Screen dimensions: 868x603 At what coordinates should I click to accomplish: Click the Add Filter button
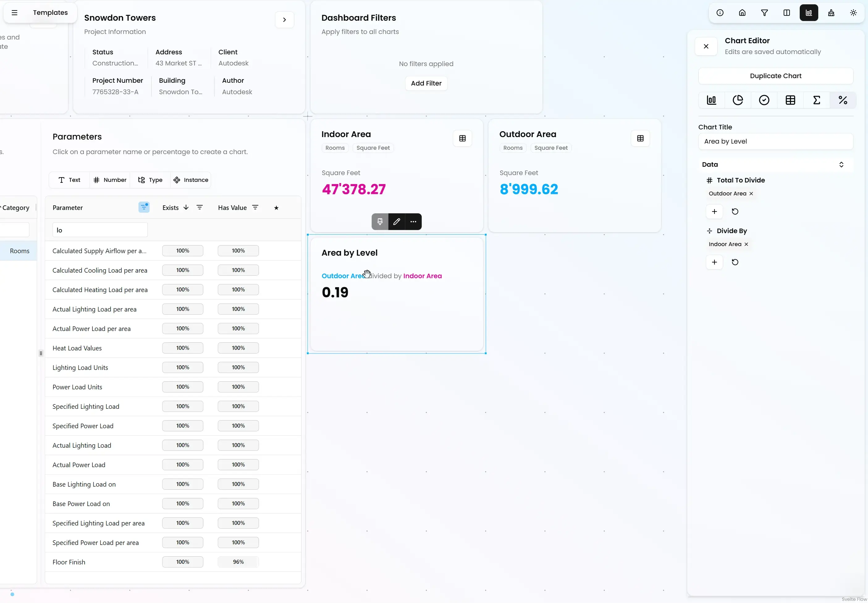pos(426,83)
